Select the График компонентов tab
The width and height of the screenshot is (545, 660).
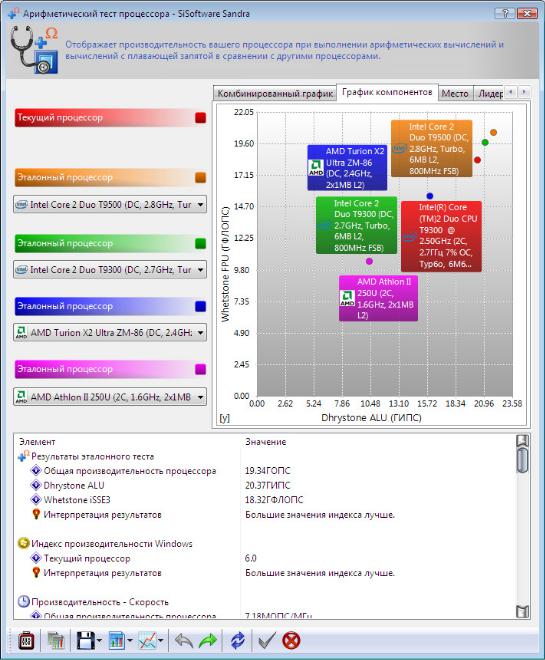coord(387,92)
